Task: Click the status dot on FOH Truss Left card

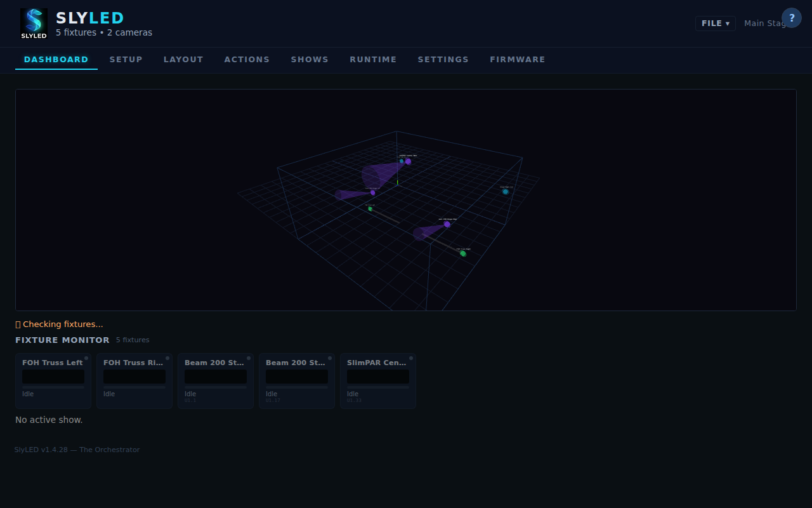Action: [86, 358]
